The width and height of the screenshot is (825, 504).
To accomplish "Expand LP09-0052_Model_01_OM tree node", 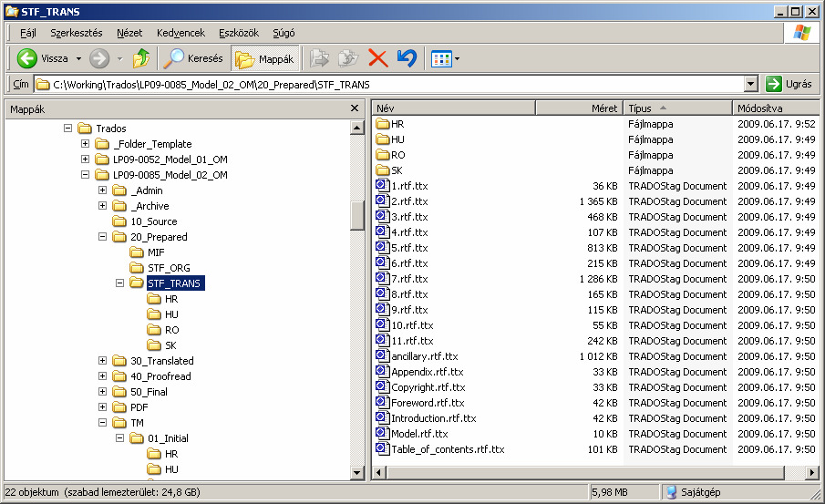I will tap(86, 159).
